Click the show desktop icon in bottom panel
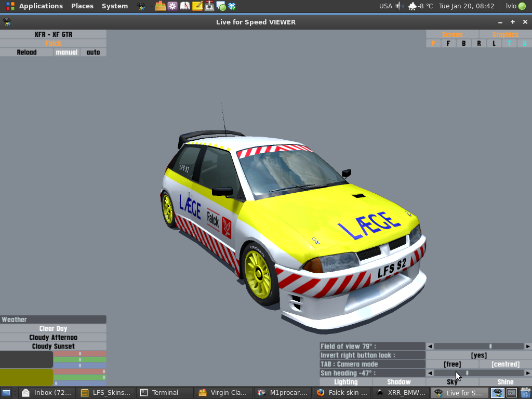The width and height of the screenshot is (532, 399). [6, 393]
